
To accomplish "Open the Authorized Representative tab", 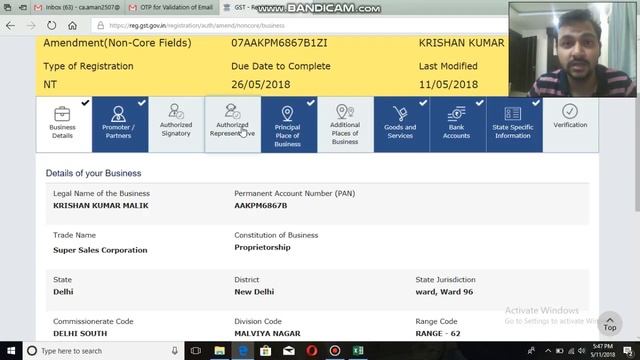I will click(x=233, y=124).
